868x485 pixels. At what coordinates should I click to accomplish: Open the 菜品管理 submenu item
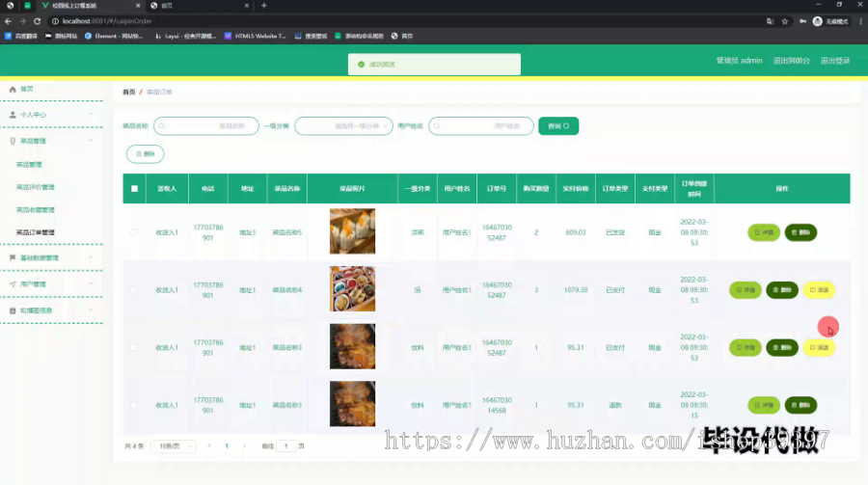29,165
